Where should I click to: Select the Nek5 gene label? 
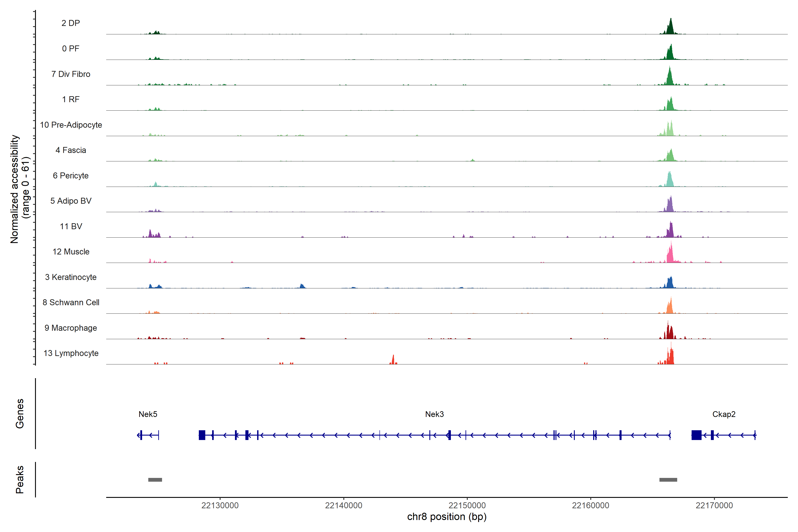coord(148,414)
